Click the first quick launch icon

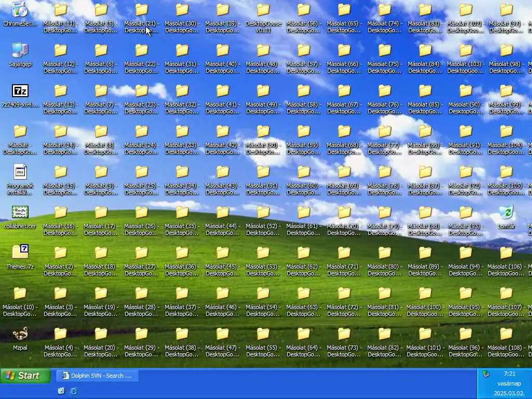coord(61,391)
